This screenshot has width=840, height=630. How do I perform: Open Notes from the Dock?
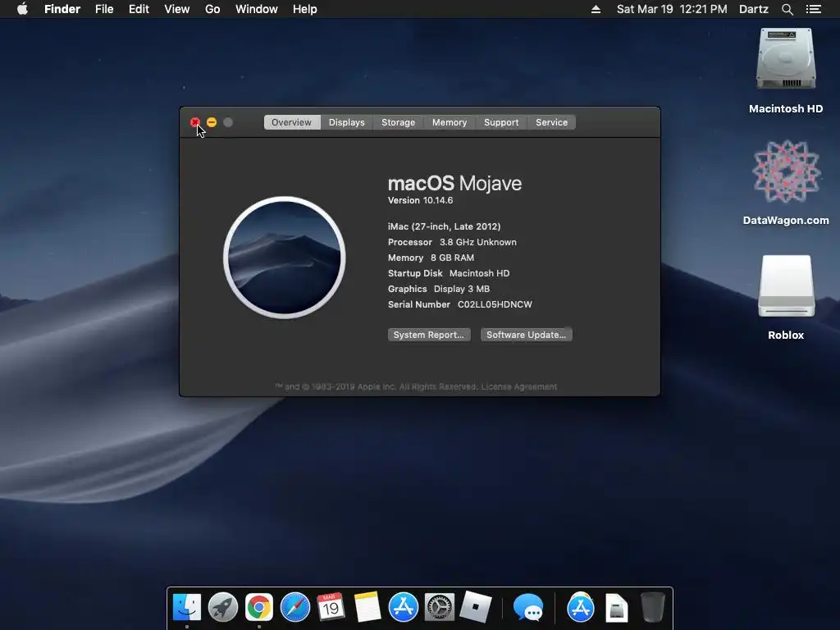(x=367, y=608)
